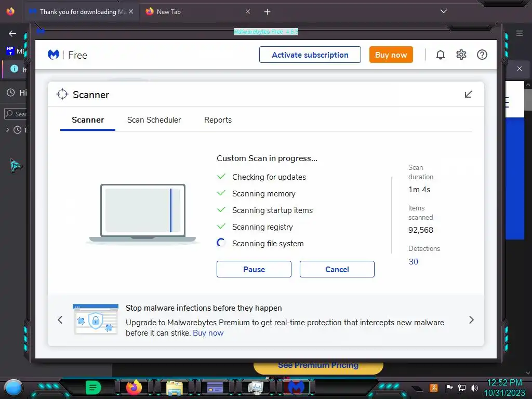This screenshot has height=399, width=532.
Task: Close the New Tab browser tab
Action: [x=248, y=12]
